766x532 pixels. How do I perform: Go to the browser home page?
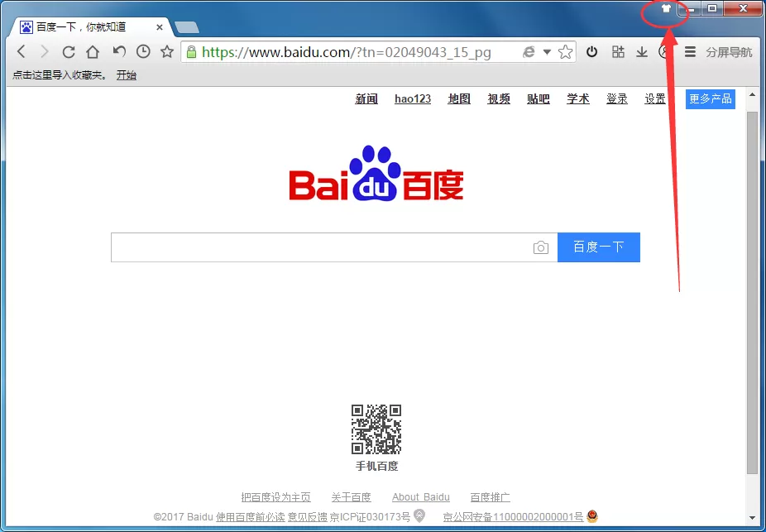tap(93, 51)
